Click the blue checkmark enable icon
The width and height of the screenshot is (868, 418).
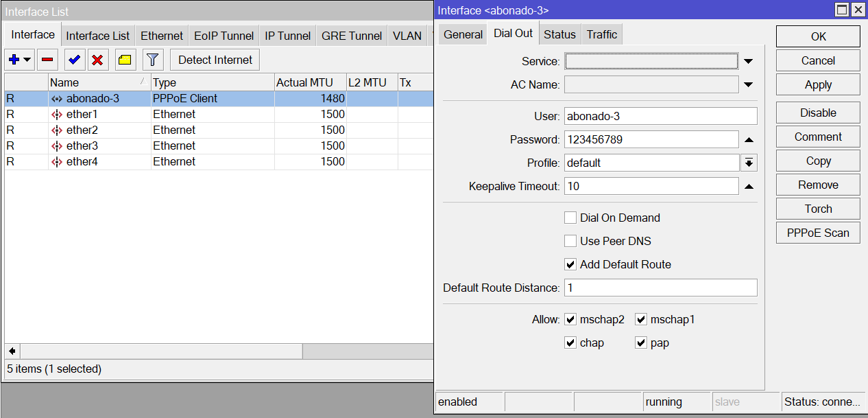tap(75, 60)
